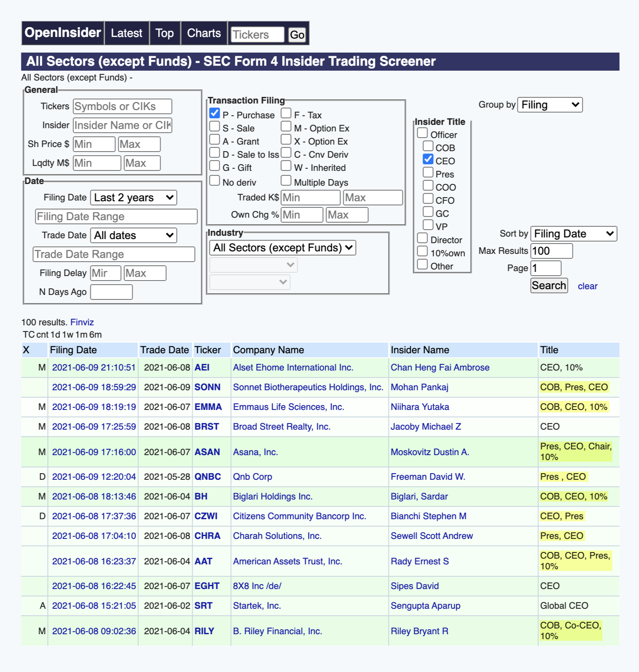Open the Finviz link
This screenshot has height=672, width=639.
[x=82, y=322]
